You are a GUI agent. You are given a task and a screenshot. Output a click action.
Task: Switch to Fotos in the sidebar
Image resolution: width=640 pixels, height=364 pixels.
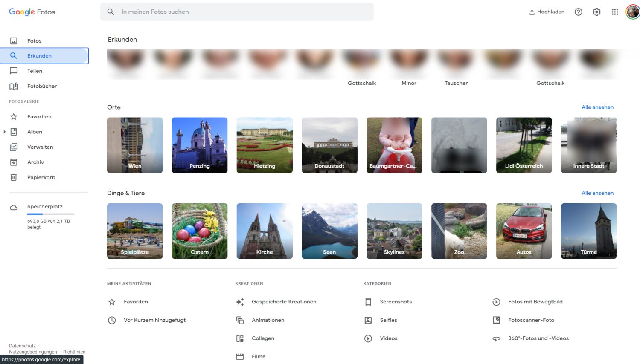click(34, 41)
